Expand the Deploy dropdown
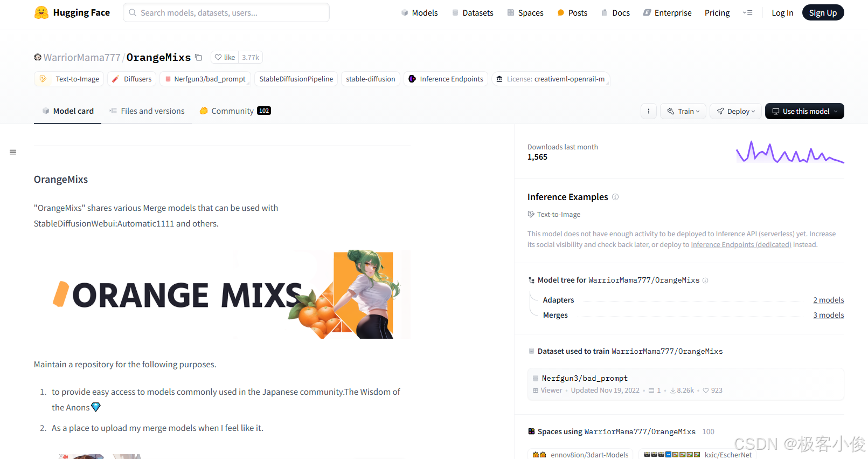The image size is (868, 459). (735, 111)
